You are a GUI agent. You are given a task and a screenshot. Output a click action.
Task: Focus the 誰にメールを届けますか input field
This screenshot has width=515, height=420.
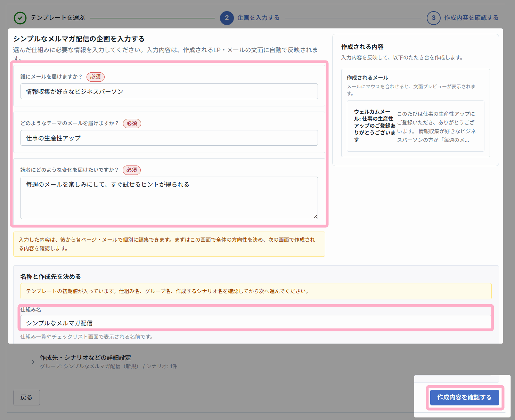point(169,91)
